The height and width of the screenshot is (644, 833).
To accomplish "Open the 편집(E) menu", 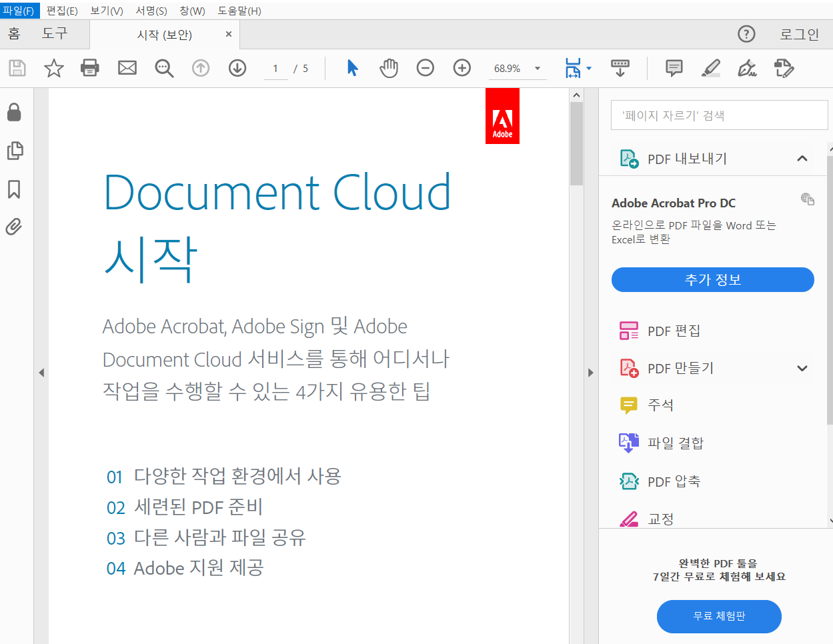I will [x=62, y=11].
